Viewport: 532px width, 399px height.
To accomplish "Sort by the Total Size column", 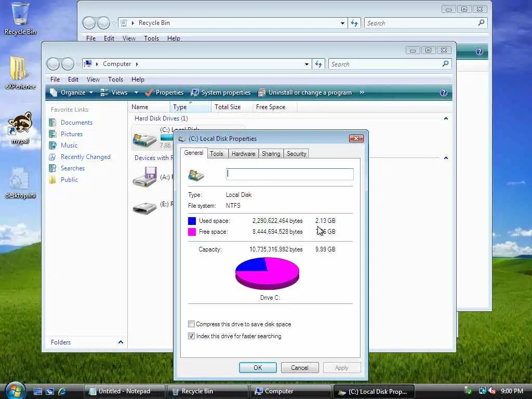I will pos(231,107).
